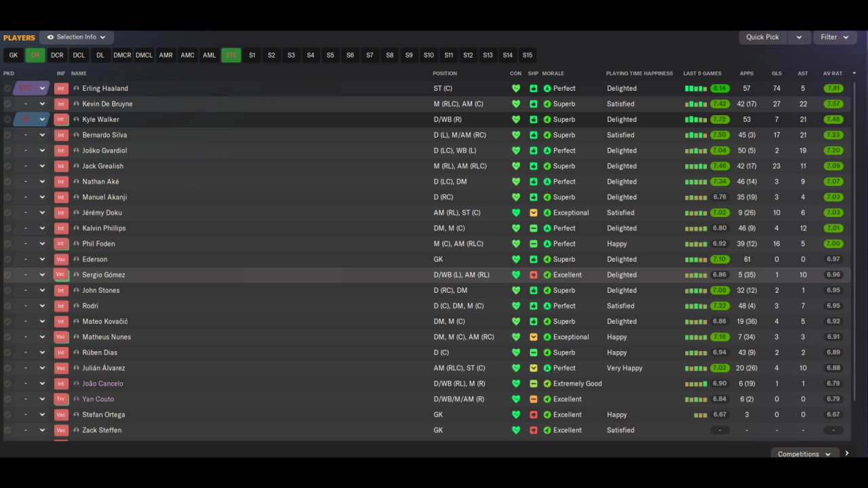Toggle the picked checkmark for Phil Foden
868x488 pixels.
click(x=7, y=244)
